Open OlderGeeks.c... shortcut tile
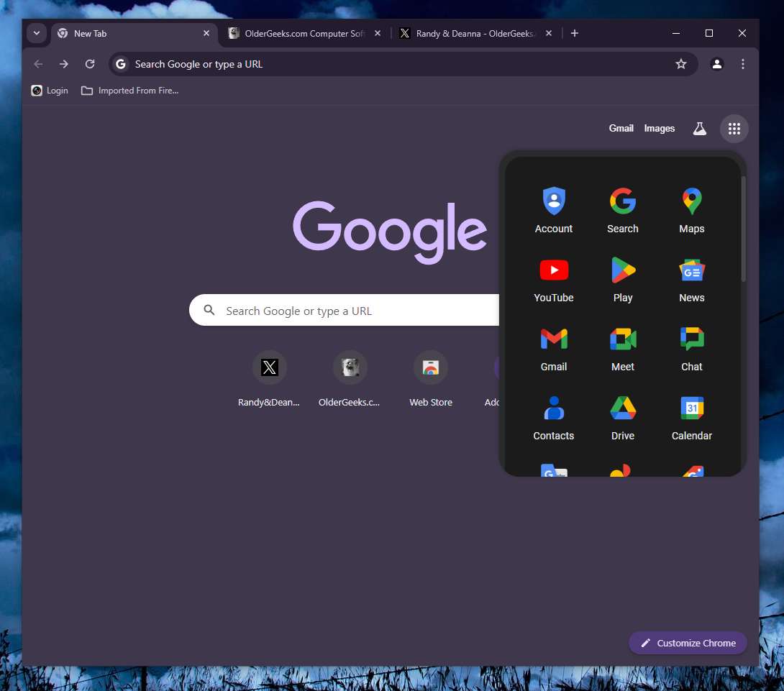 coord(350,380)
